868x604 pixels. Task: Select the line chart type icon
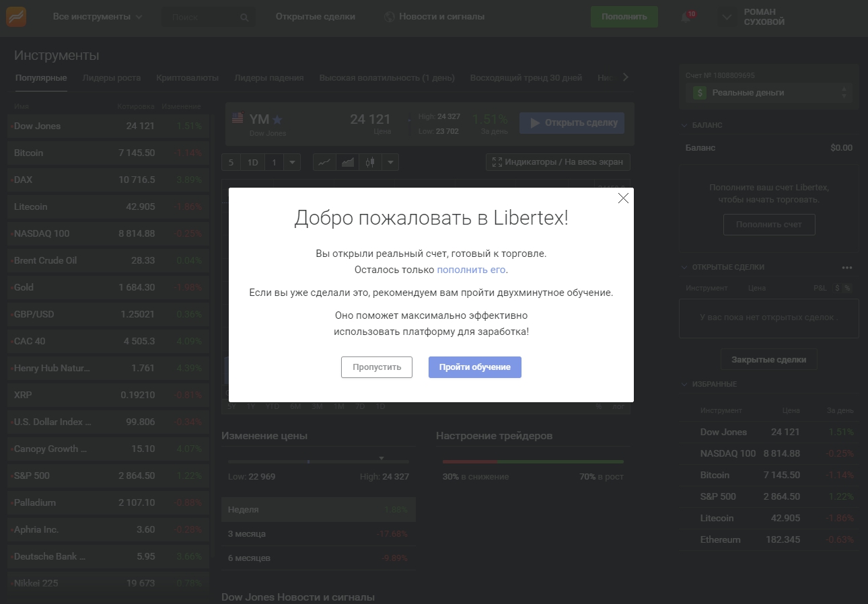click(323, 161)
